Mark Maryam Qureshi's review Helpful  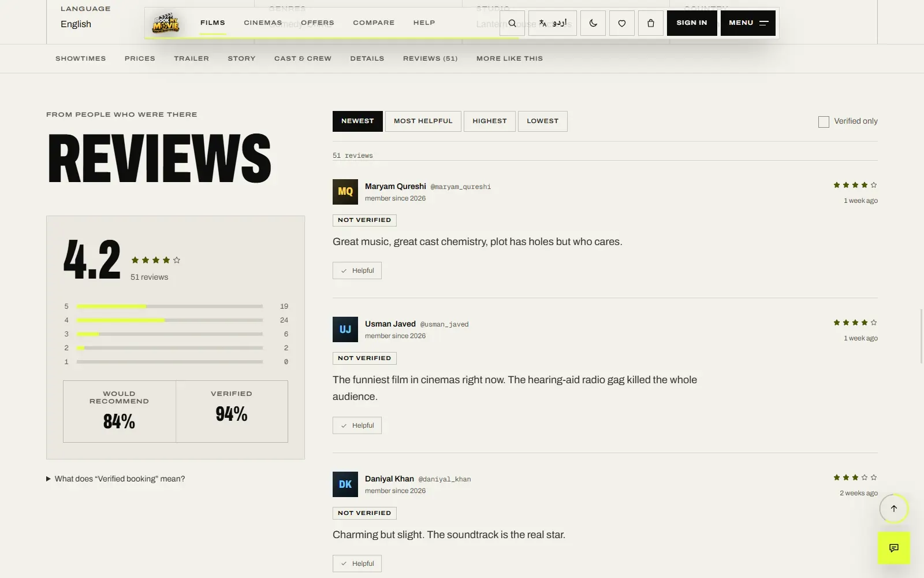[357, 271]
